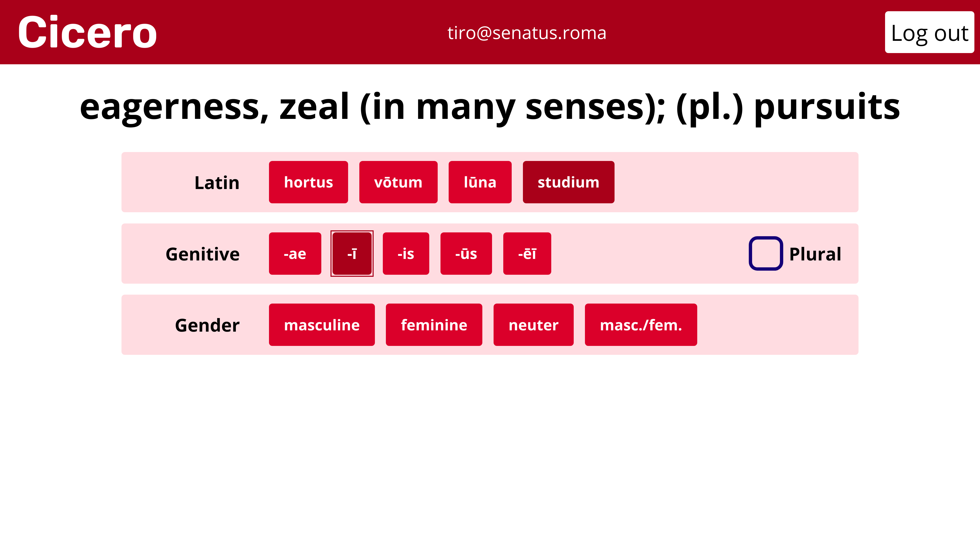The image size is (980, 551).
Task: Choose the -ae genitive ending
Action: [295, 254]
